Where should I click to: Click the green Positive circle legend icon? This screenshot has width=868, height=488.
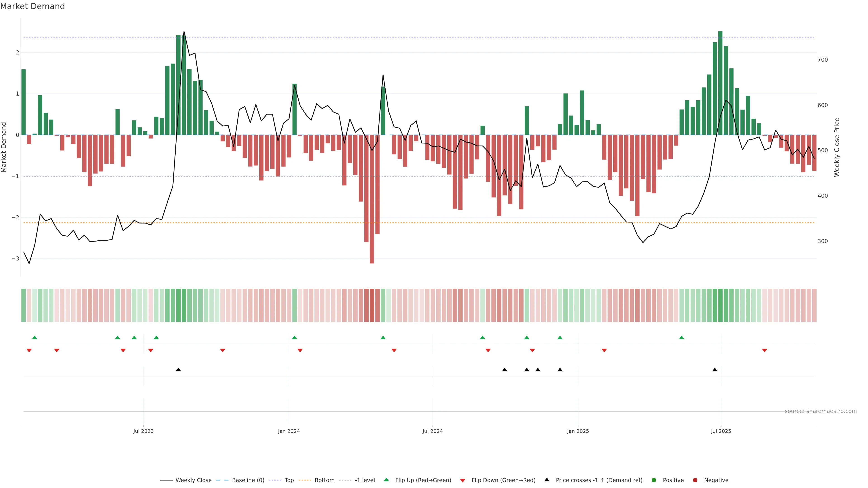coord(654,480)
